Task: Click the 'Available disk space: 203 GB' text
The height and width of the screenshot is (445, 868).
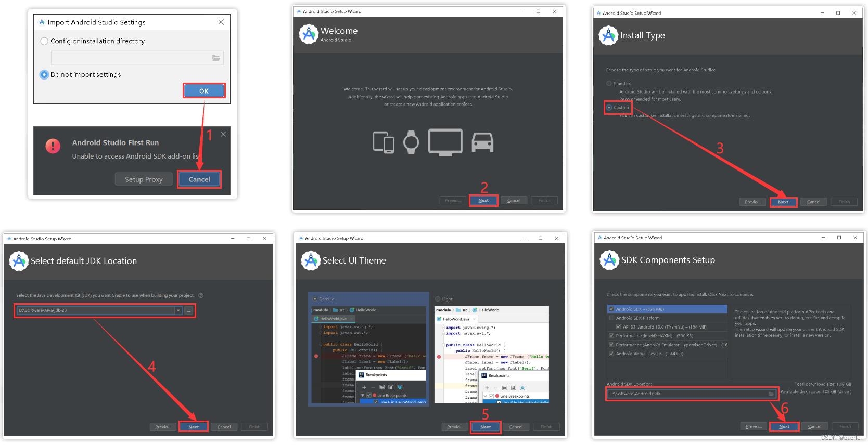Action: (816, 392)
